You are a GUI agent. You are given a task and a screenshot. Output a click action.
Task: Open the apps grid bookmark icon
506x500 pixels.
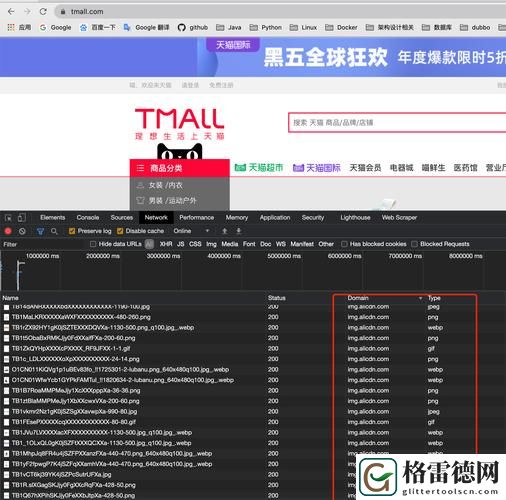click(x=11, y=27)
